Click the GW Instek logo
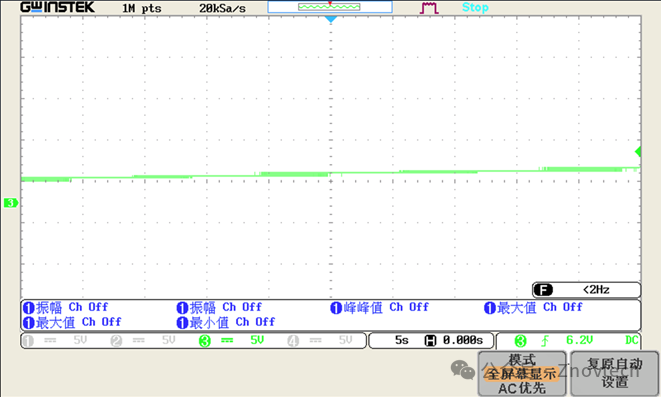 58,7
